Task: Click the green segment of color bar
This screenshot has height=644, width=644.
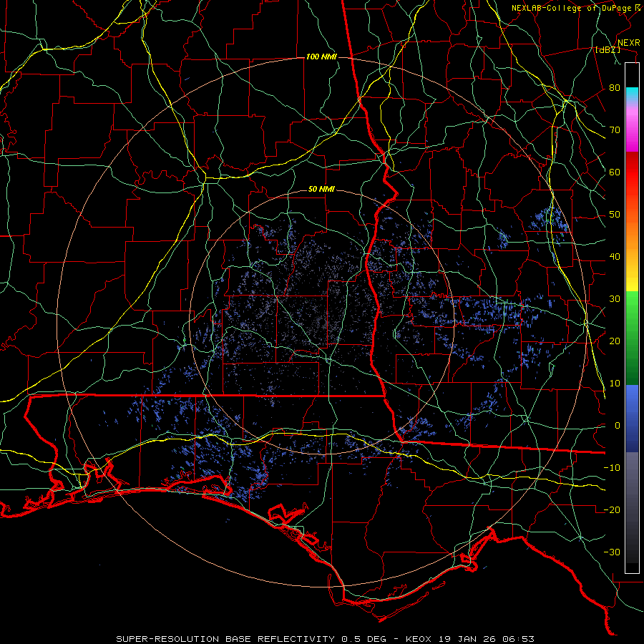Action: pos(632,338)
